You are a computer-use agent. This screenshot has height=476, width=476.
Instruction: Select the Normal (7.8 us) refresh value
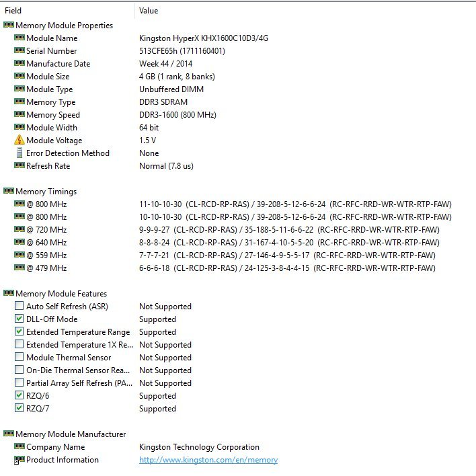[x=166, y=166]
